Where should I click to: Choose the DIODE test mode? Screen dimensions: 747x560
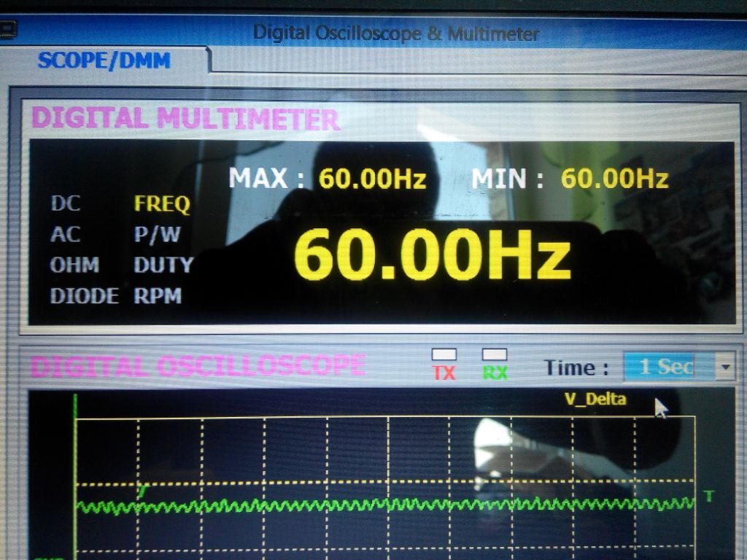(x=84, y=296)
